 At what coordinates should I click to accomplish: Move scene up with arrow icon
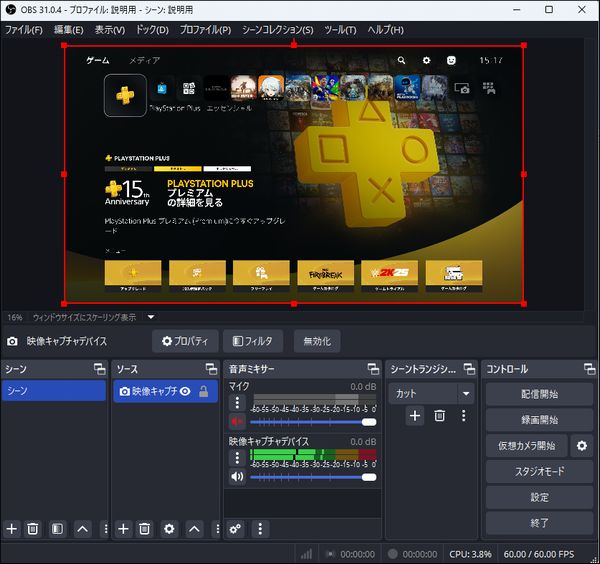point(83,529)
